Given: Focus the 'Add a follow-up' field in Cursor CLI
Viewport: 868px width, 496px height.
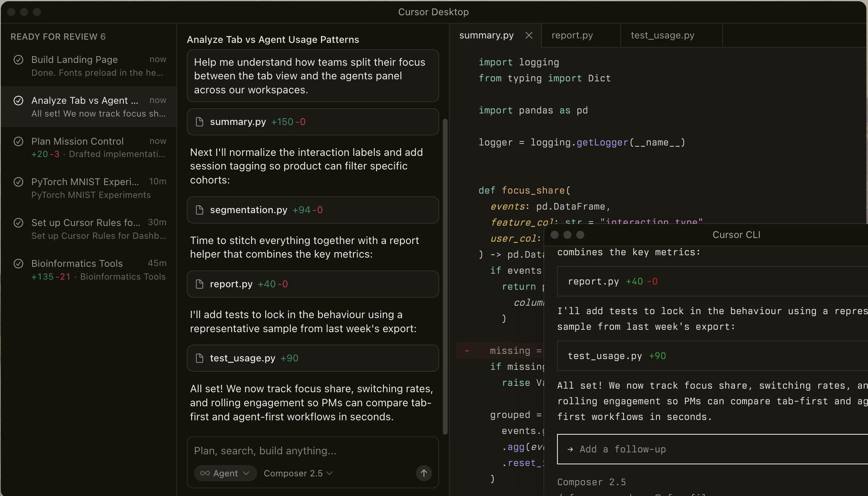Looking at the screenshot, I should coord(712,449).
